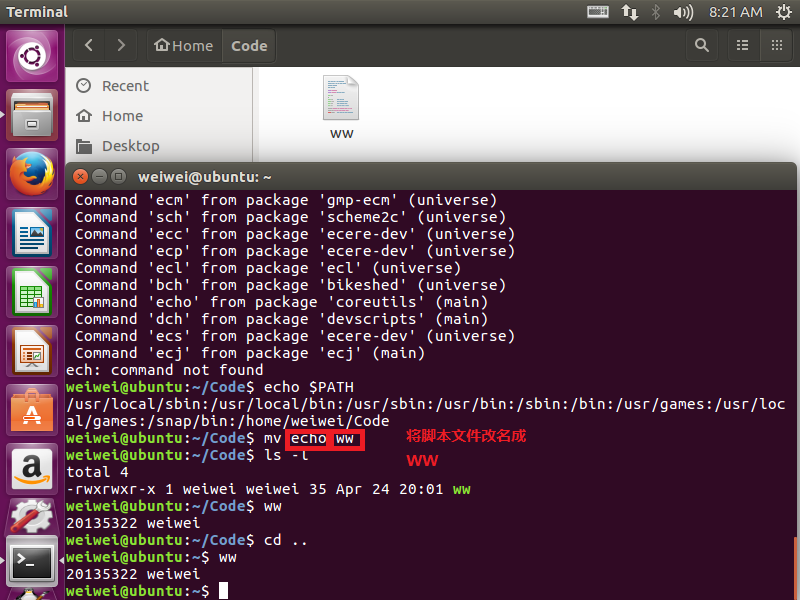Go forward in Files window
The height and width of the screenshot is (600, 800).
pos(121,45)
